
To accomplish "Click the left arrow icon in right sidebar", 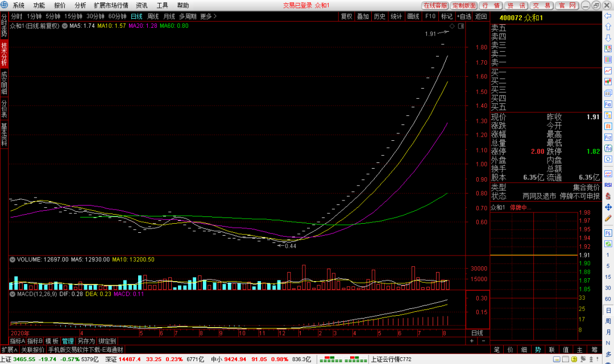I will [x=608, y=16].
